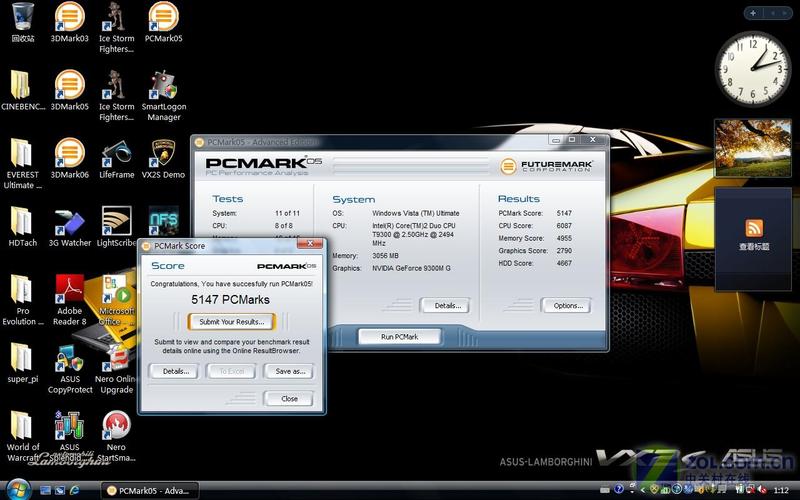Click 'Memory Score:' value 4955
The width and height of the screenshot is (800, 500).
point(564,238)
